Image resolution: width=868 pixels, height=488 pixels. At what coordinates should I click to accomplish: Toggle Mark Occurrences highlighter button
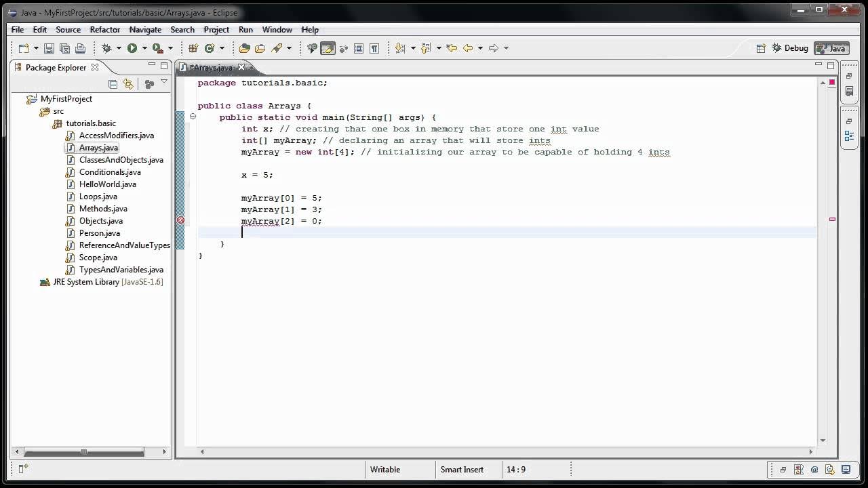point(328,48)
